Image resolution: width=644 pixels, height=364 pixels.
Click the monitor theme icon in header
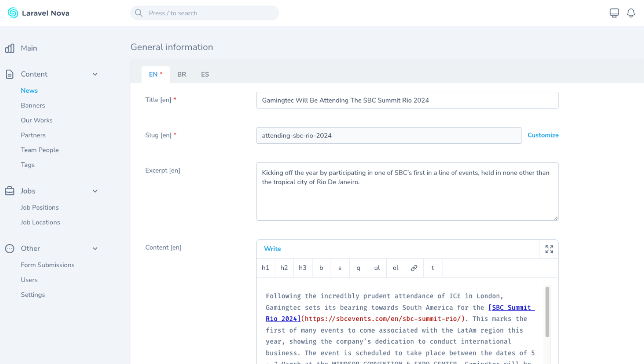pos(614,13)
